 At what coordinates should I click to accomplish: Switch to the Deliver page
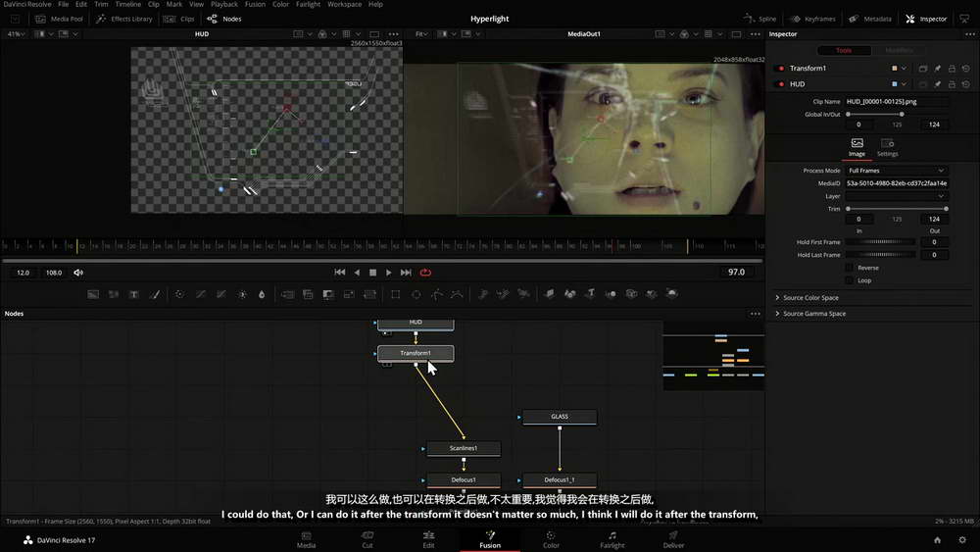click(673, 540)
